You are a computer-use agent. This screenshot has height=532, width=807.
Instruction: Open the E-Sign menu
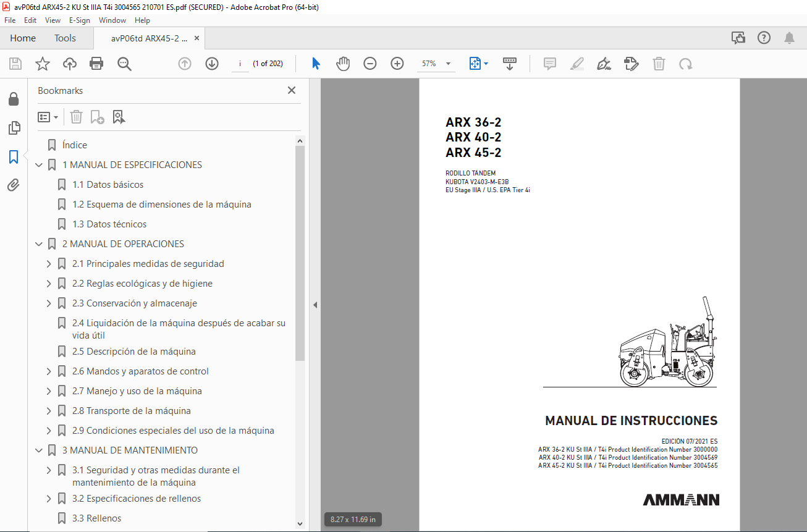click(80, 20)
